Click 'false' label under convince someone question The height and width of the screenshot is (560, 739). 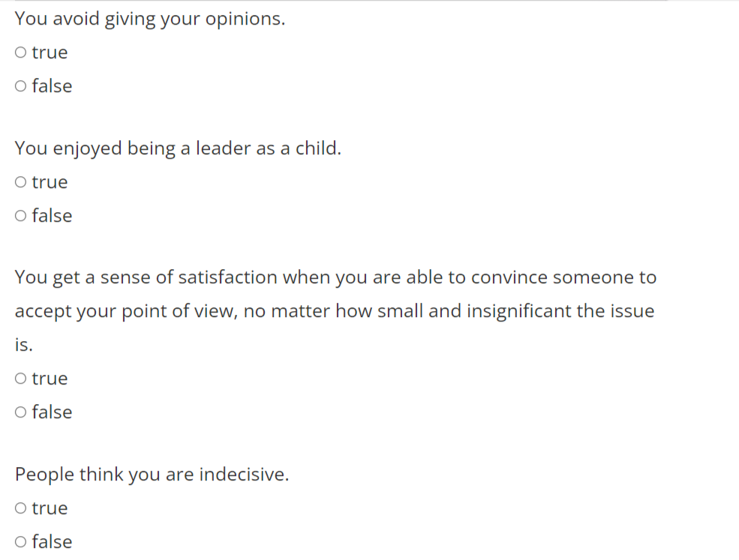coord(52,412)
